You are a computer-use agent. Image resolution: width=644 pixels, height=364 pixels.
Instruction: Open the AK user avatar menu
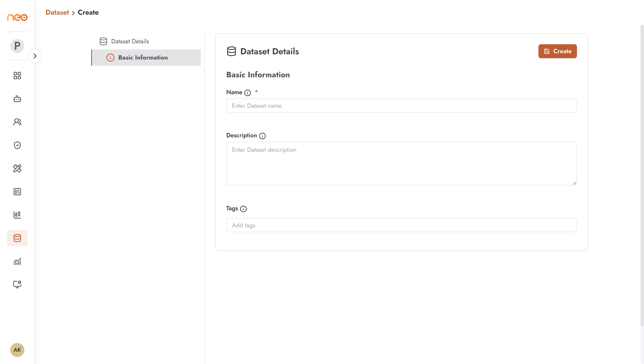point(17,350)
